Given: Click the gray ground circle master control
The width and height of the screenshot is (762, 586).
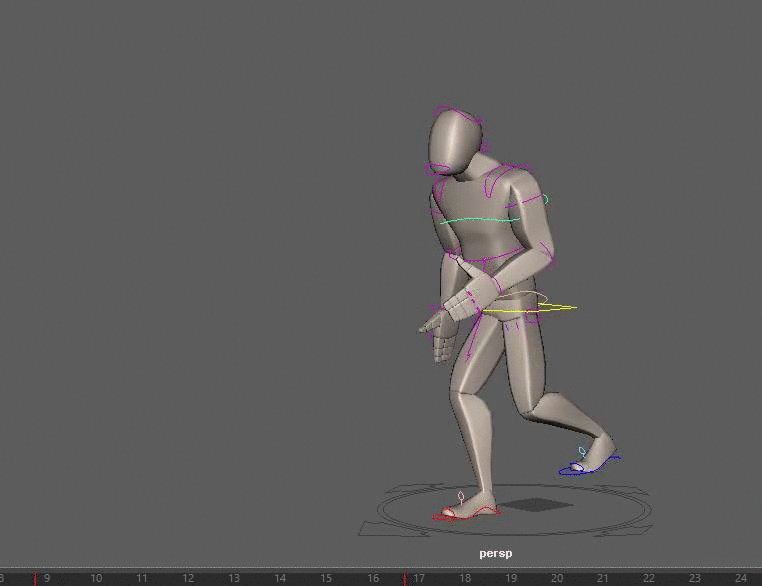Looking at the screenshot, I should [515, 509].
